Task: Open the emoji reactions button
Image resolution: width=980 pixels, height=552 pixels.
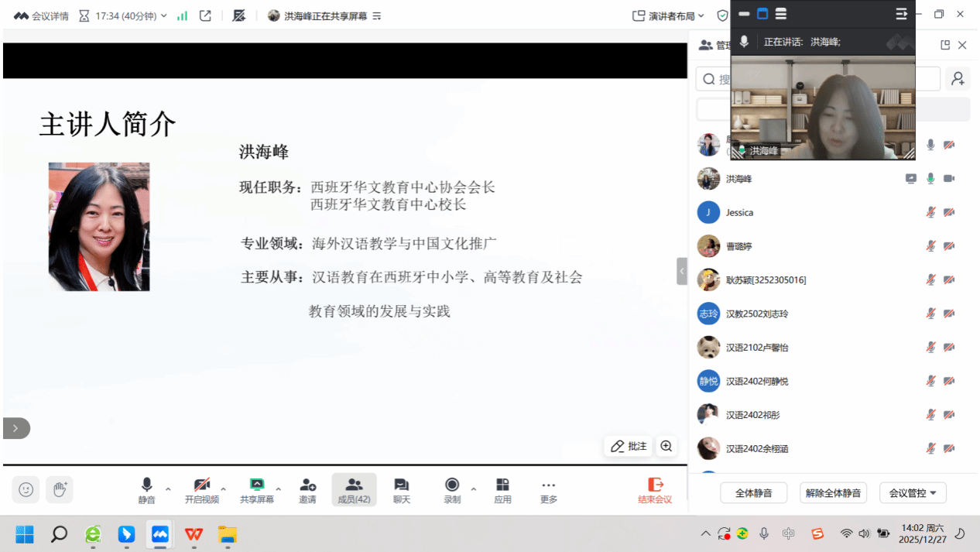Action: (x=26, y=489)
